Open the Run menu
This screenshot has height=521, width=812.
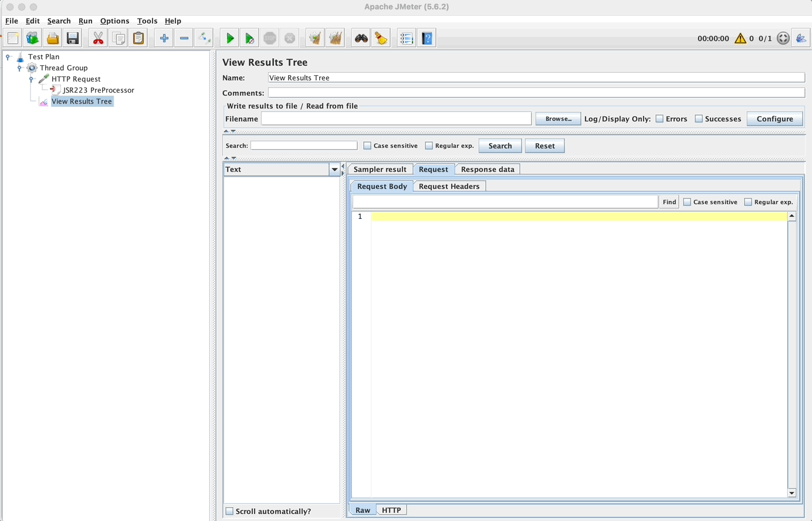tap(86, 21)
